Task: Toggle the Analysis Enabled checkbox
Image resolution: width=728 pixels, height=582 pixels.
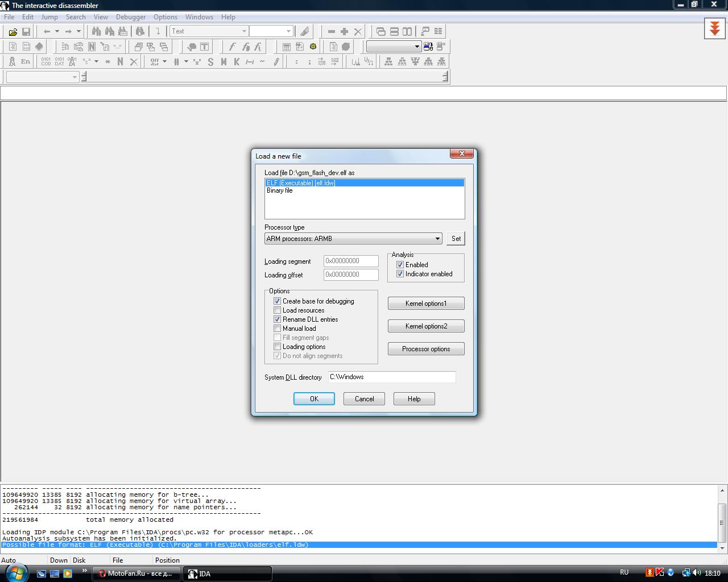Action: [400, 265]
